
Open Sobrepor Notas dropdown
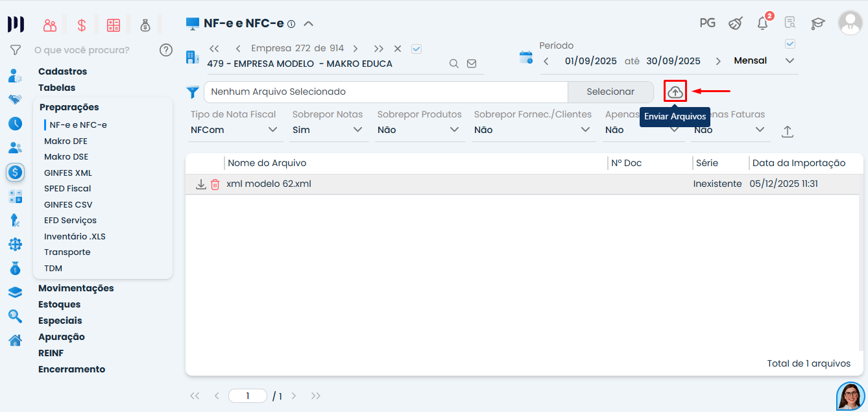click(x=328, y=130)
